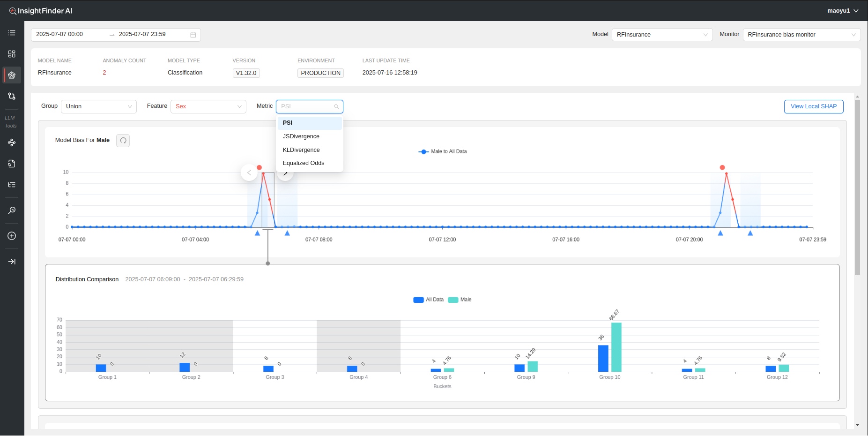The height and width of the screenshot is (436, 868).
Task: Expand sidebar with the arrow-to-bar icon
Action: point(12,262)
